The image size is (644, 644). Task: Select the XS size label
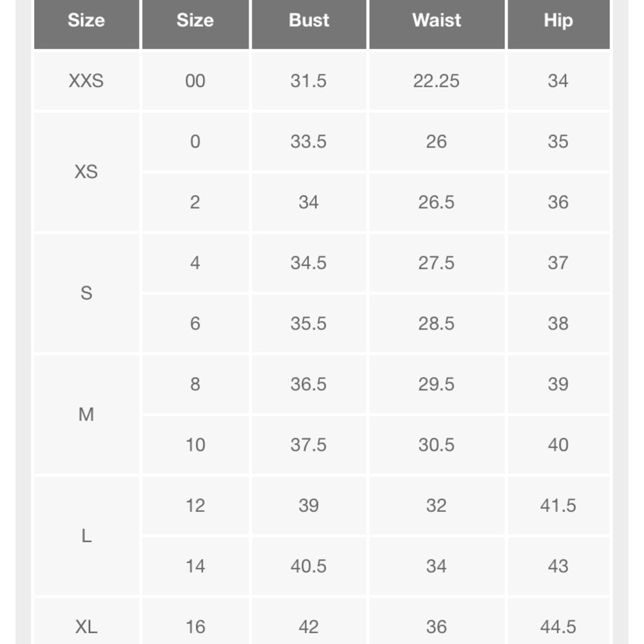(86, 172)
